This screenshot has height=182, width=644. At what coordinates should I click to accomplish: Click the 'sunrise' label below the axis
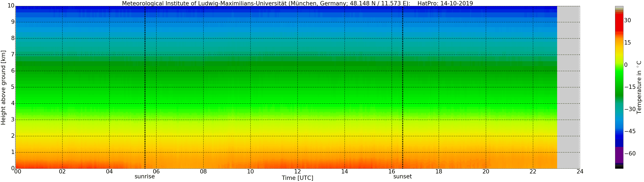(x=144, y=176)
